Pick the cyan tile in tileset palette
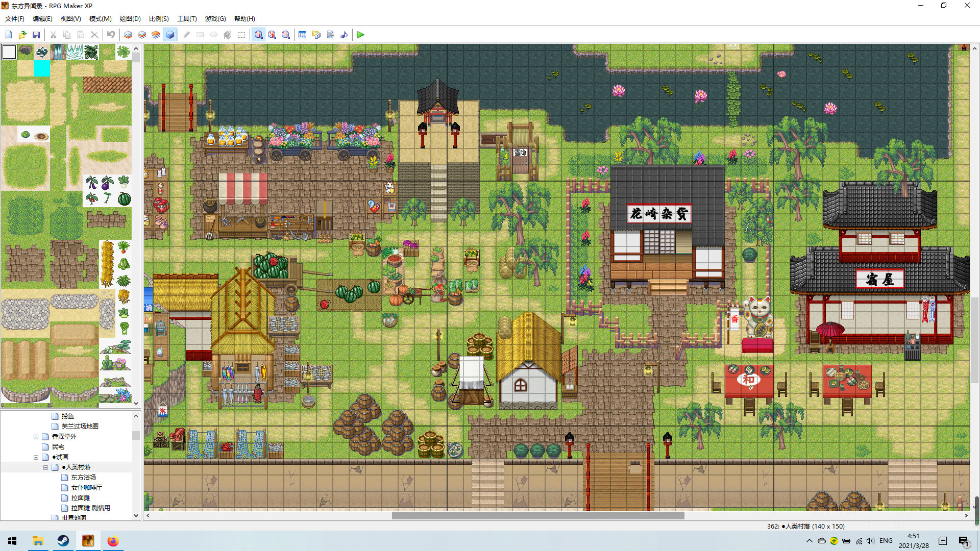 coord(42,68)
